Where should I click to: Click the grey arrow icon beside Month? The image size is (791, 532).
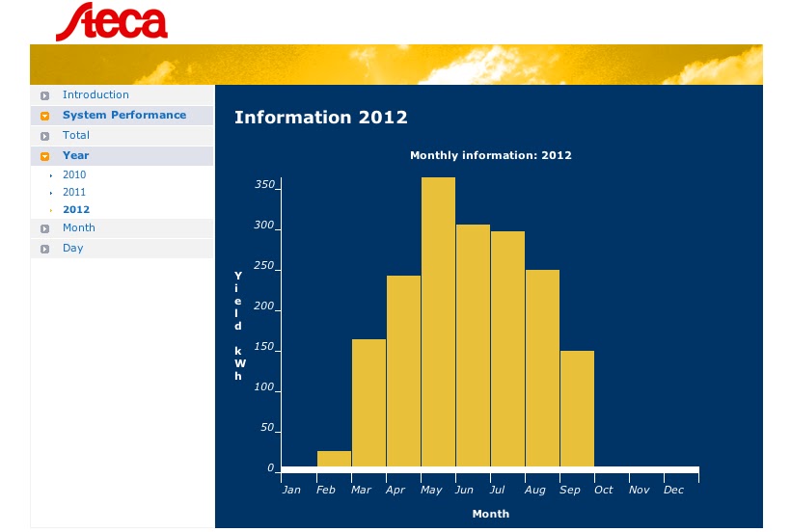click(x=45, y=228)
